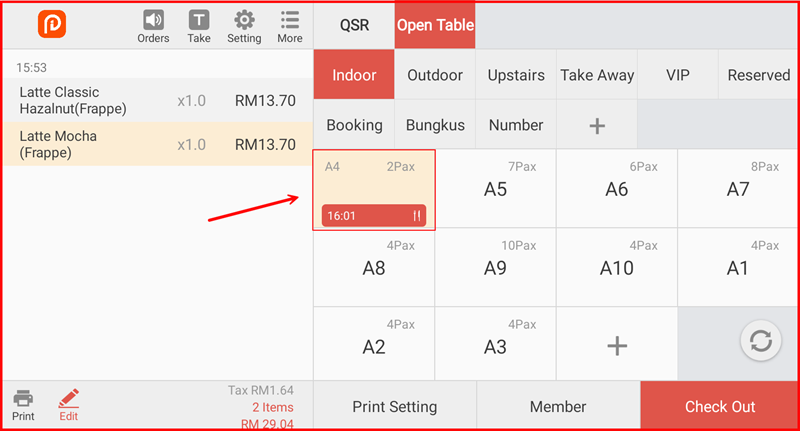Screen dimensions: 800x431
Task: Click the x1.0 quantity of Latte Classic
Action: point(192,100)
